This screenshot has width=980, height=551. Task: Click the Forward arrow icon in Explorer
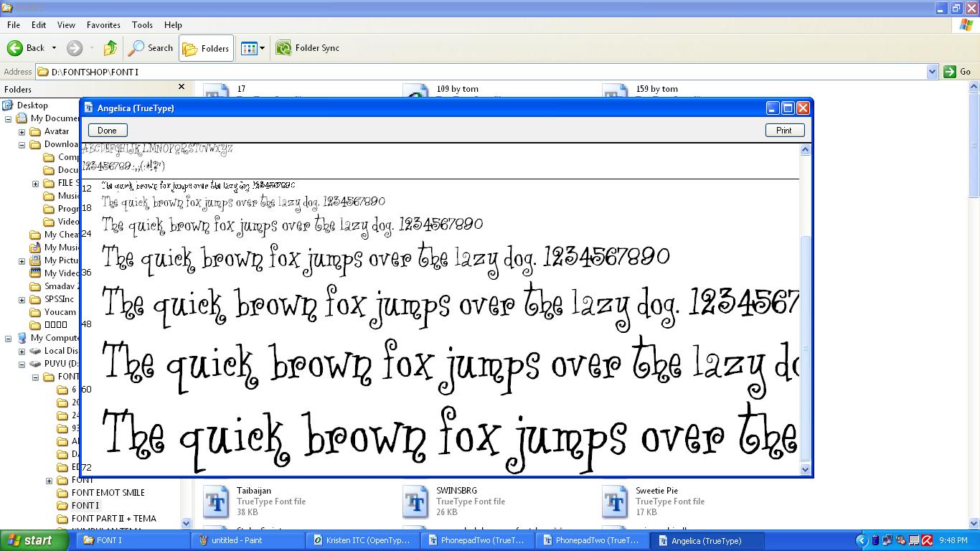click(74, 48)
